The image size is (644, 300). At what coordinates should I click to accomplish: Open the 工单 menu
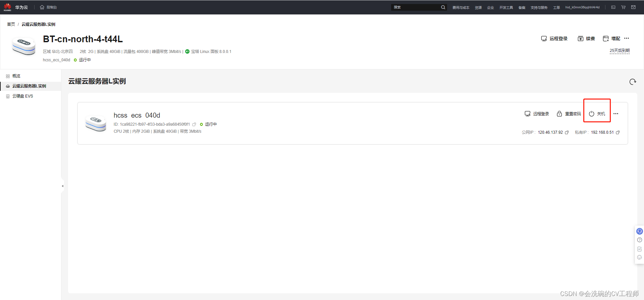[556, 7]
